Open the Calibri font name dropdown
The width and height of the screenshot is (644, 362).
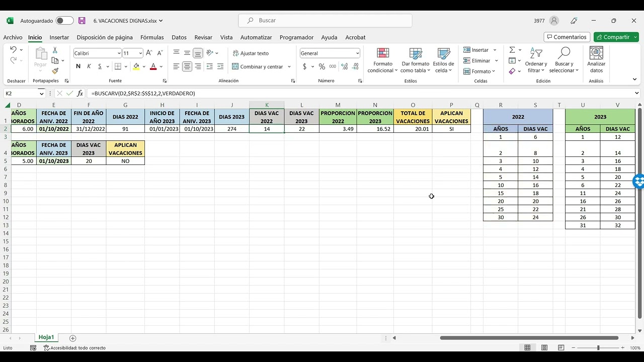pos(119,53)
